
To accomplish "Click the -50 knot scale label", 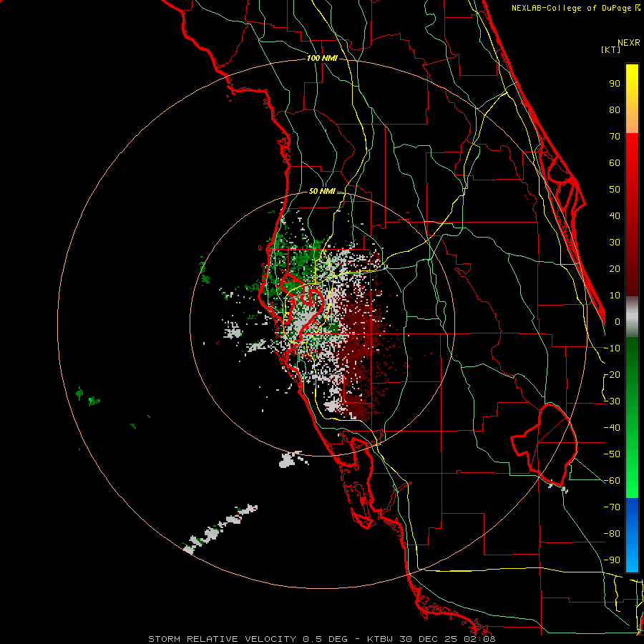I will point(612,454).
